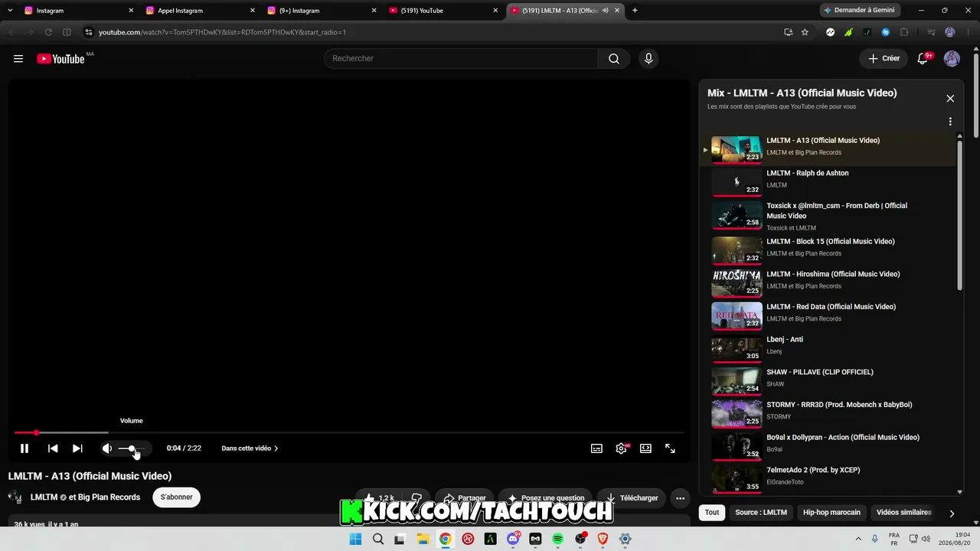Screen dimensions: 980x551
Task: Show more filter chips with the arrow
Action: pos(952,513)
